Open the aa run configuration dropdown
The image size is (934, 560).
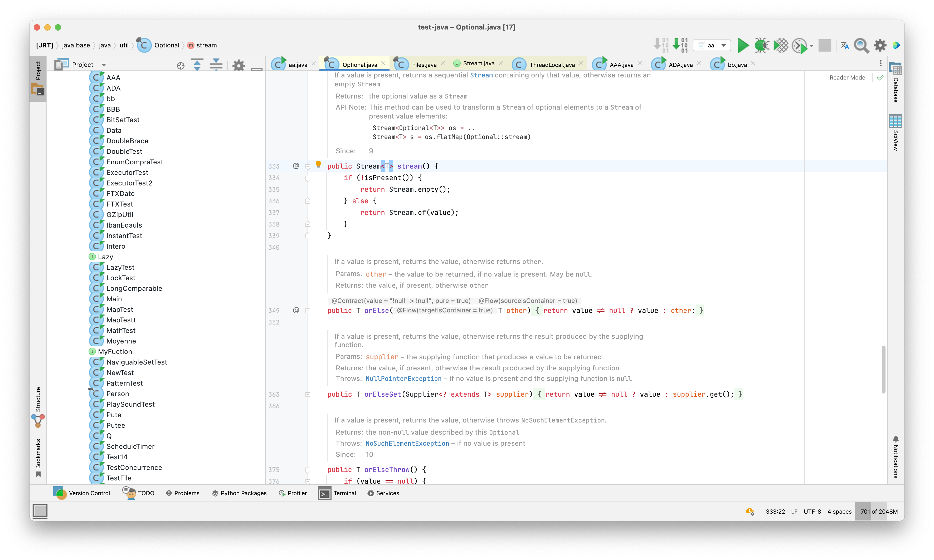tap(712, 45)
